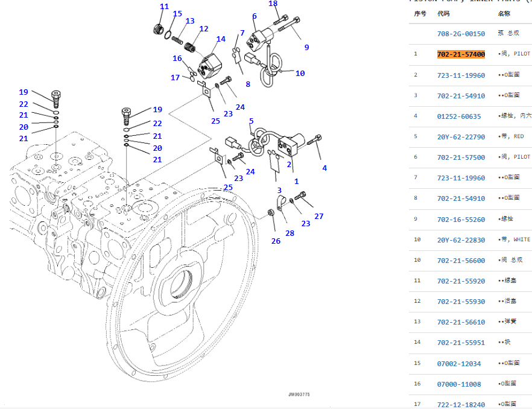Click drawing number JM003775 label
The image size is (532, 409).
[x=299, y=395]
